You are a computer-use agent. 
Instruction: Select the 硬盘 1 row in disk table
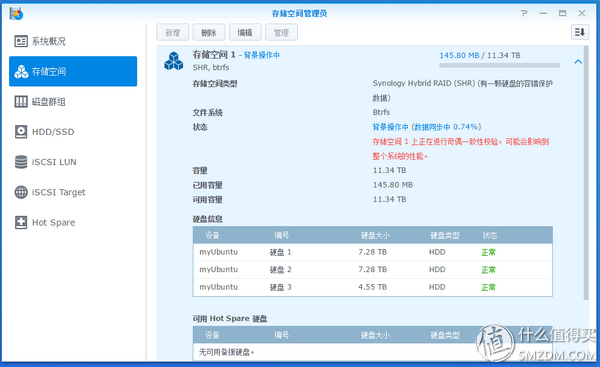tap(373, 252)
